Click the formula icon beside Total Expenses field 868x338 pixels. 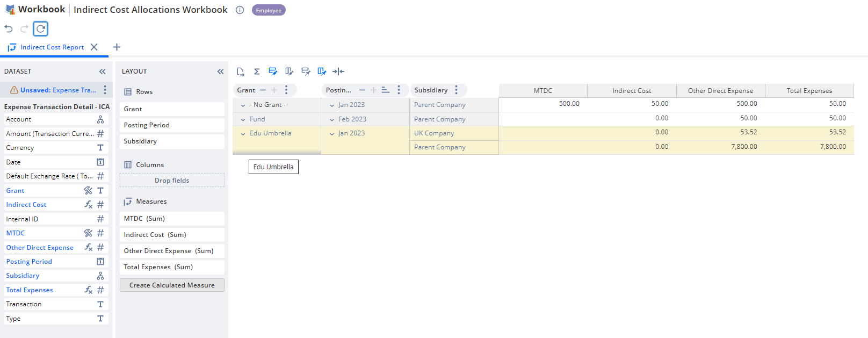coord(88,290)
